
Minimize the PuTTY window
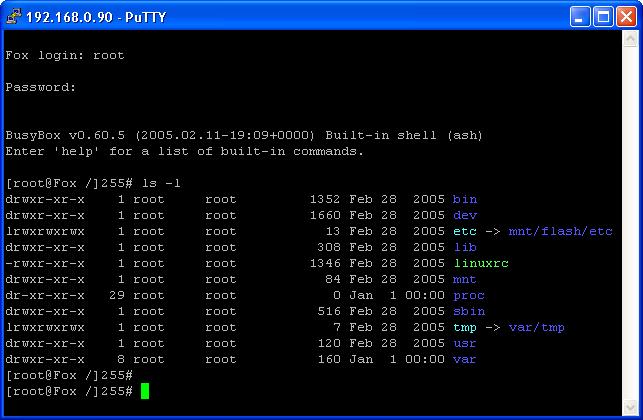point(582,16)
